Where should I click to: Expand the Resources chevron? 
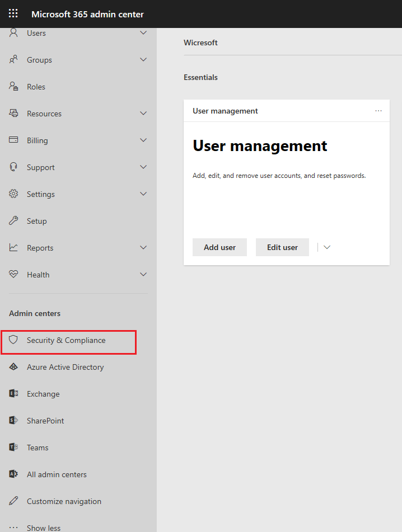[x=143, y=113]
